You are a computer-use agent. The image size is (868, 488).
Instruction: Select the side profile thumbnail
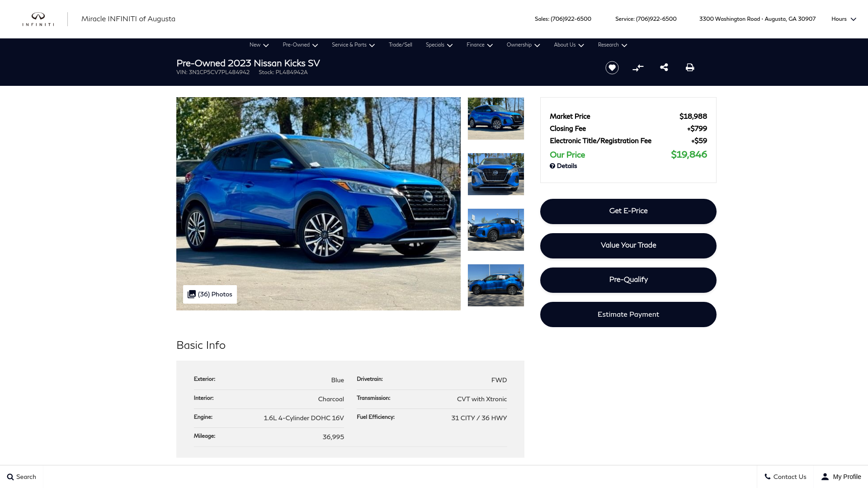point(496,285)
